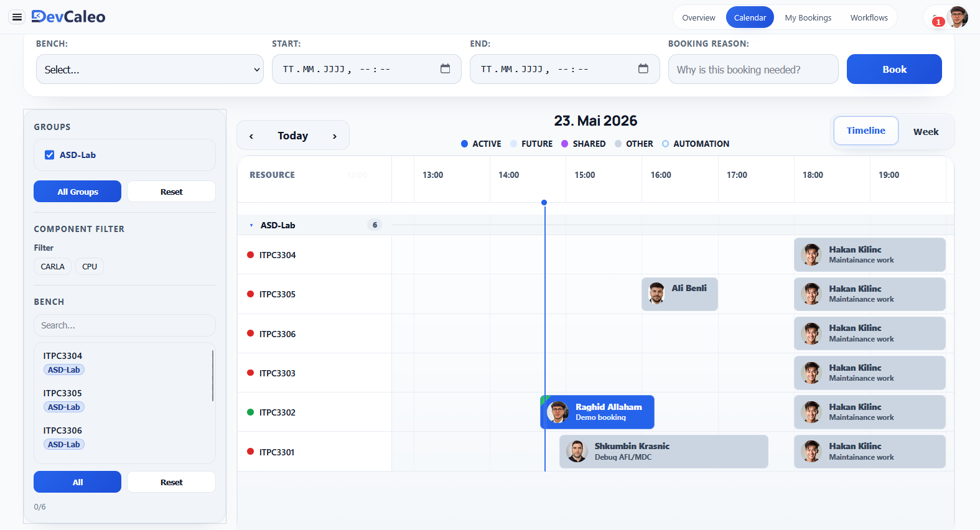
Task: Click the Book button
Action: pos(894,69)
